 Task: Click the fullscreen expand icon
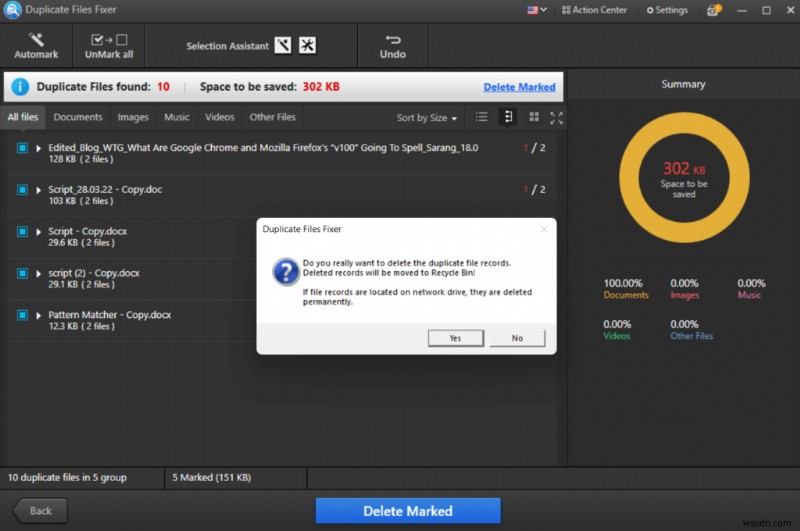point(557,118)
